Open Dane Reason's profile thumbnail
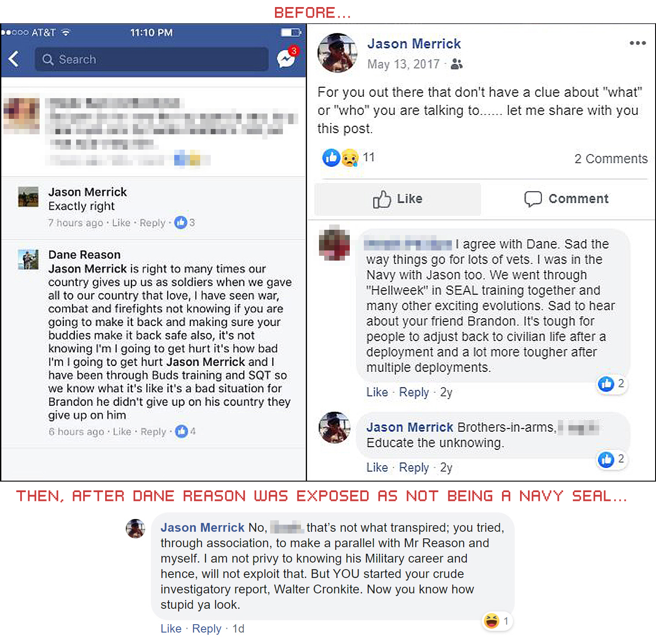Viewport: 656px width, 644px height. coord(28,260)
